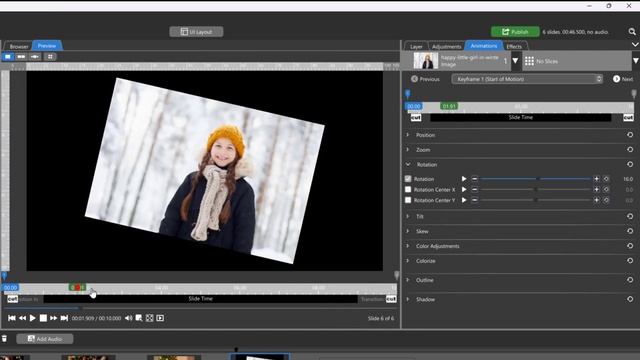Toggle the grid view icon in preview toolbar

tap(50, 57)
